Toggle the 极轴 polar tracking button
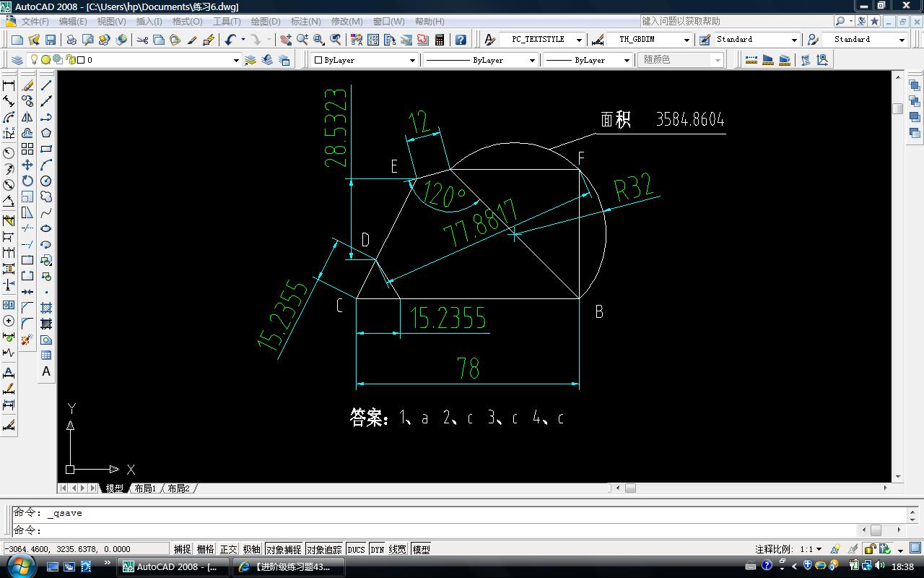The image size is (924, 578). (x=252, y=549)
